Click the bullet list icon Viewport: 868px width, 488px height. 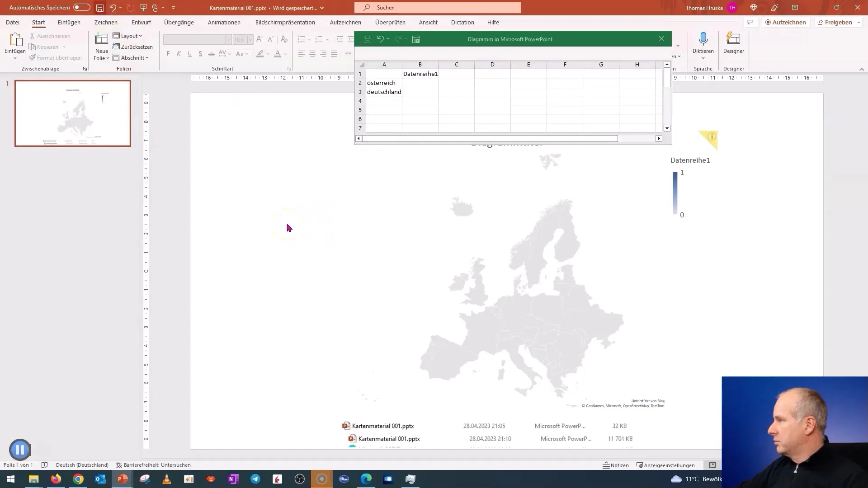pos(302,40)
